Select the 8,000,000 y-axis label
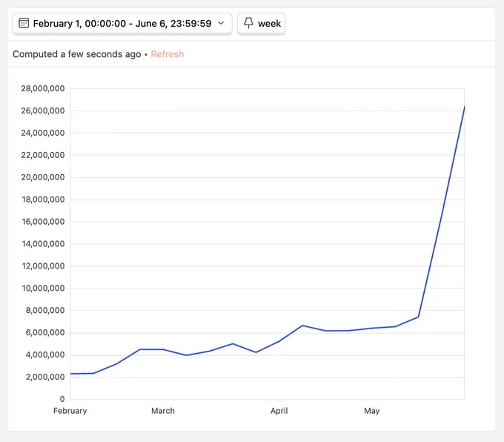Image resolution: width=504 pixels, height=442 pixels. [45, 311]
